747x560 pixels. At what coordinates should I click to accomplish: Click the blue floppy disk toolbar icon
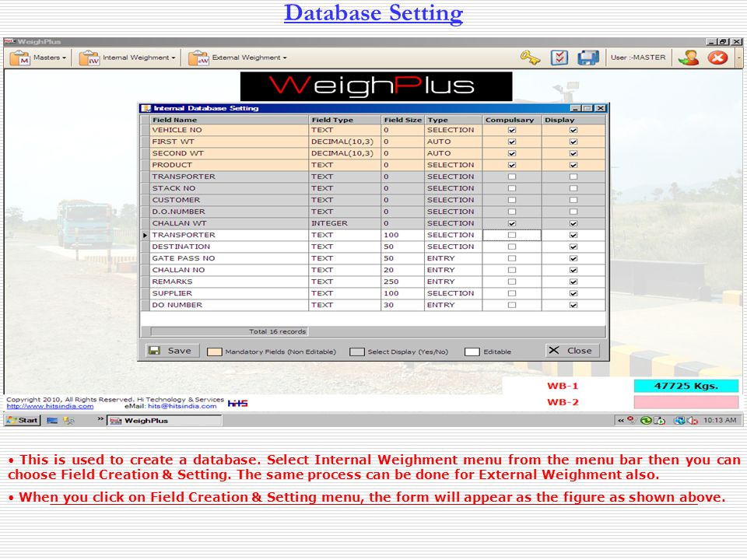[588, 58]
